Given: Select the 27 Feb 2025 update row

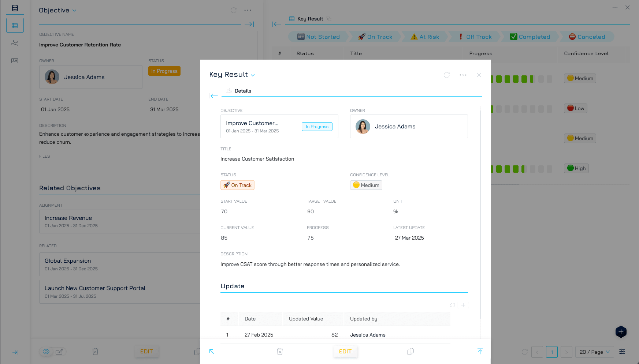Looking at the screenshot, I should click(x=335, y=335).
